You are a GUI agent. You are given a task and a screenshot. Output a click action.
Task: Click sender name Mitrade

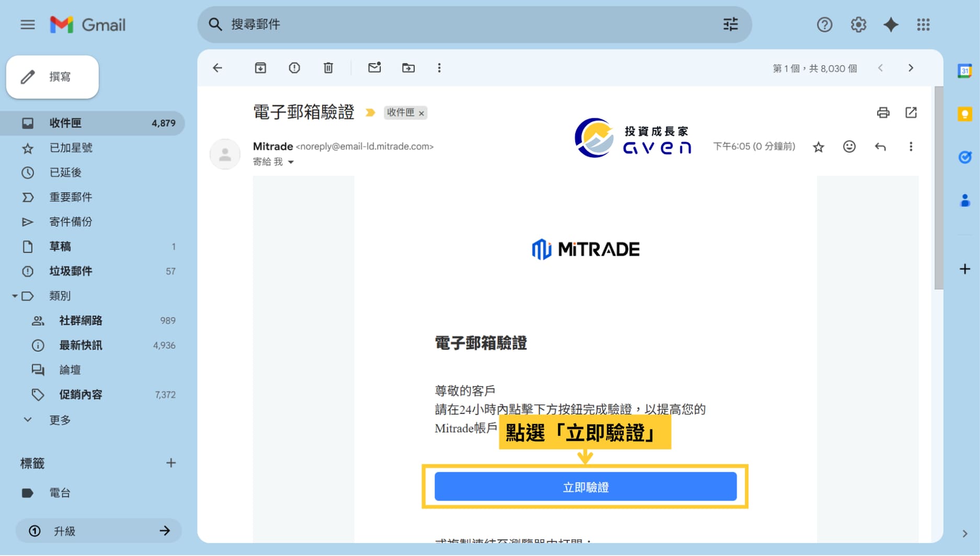click(x=273, y=146)
